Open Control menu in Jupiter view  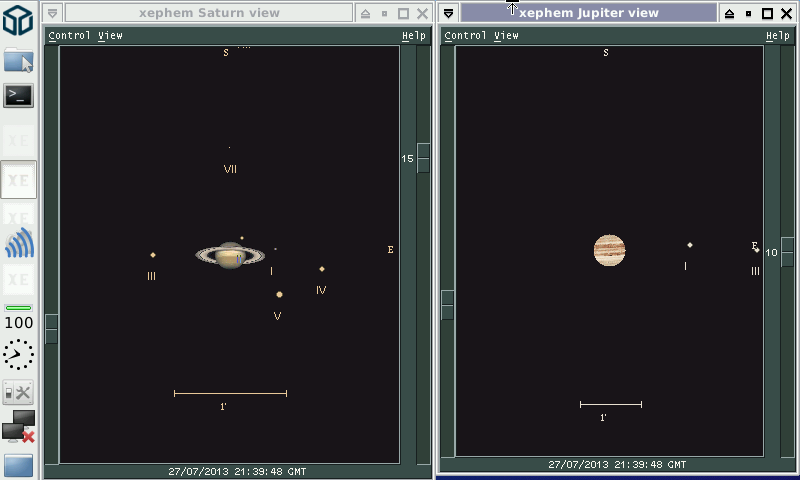465,36
